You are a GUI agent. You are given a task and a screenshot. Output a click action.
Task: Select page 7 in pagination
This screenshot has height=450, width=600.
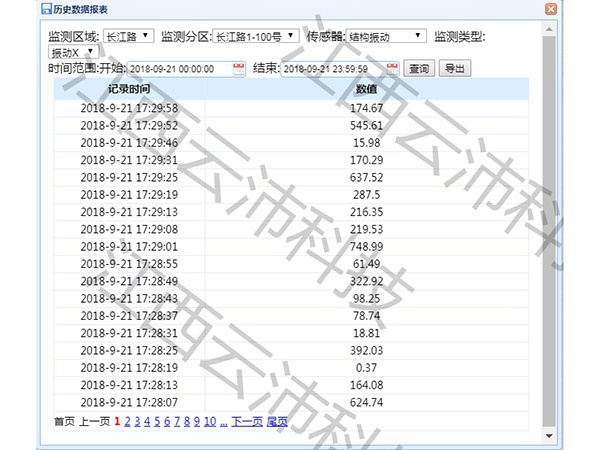tap(177, 422)
